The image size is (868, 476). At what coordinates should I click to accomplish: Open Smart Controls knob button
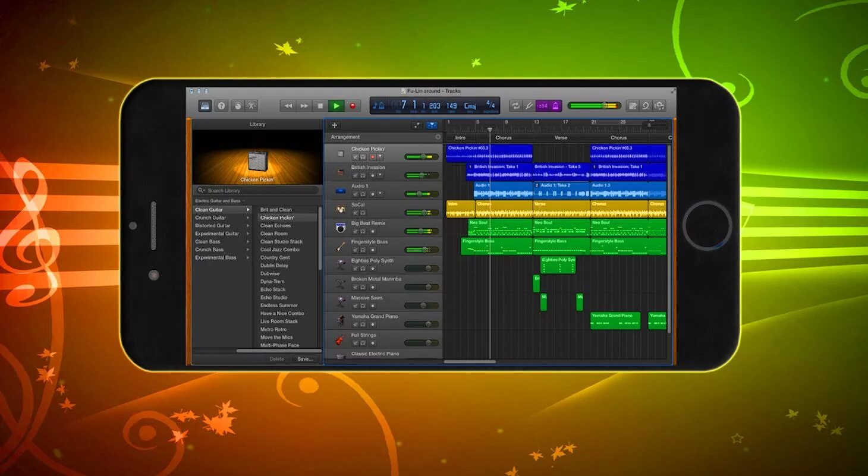tap(238, 106)
